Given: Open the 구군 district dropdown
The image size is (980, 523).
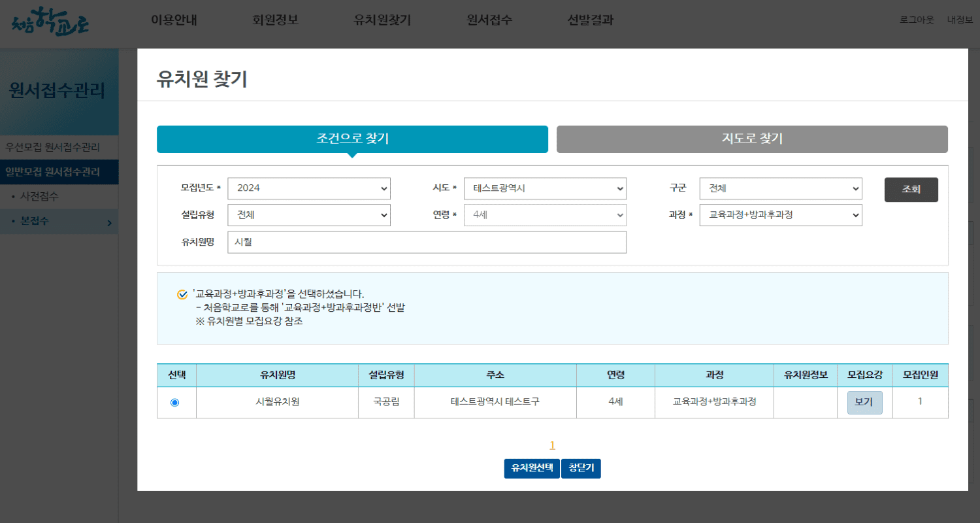Looking at the screenshot, I should pyautogui.click(x=780, y=188).
